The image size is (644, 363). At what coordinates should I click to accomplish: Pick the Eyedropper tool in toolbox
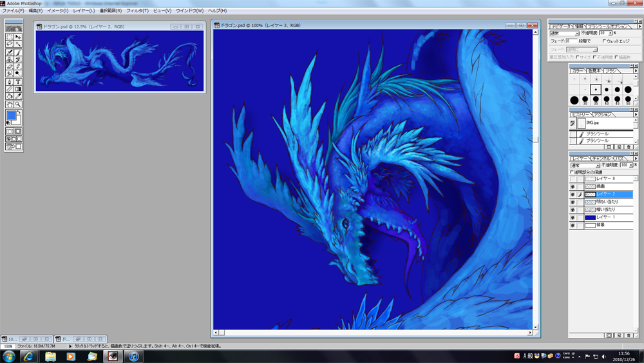[18, 97]
